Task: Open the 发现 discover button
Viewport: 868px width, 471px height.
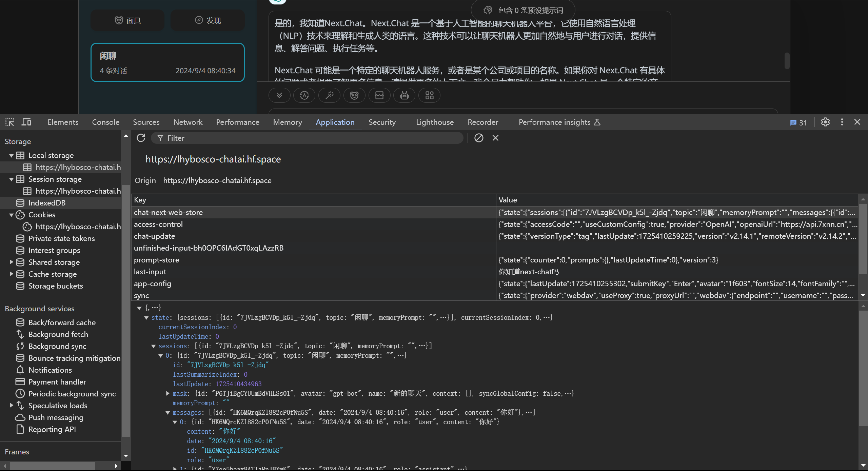Action: [x=208, y=20]
